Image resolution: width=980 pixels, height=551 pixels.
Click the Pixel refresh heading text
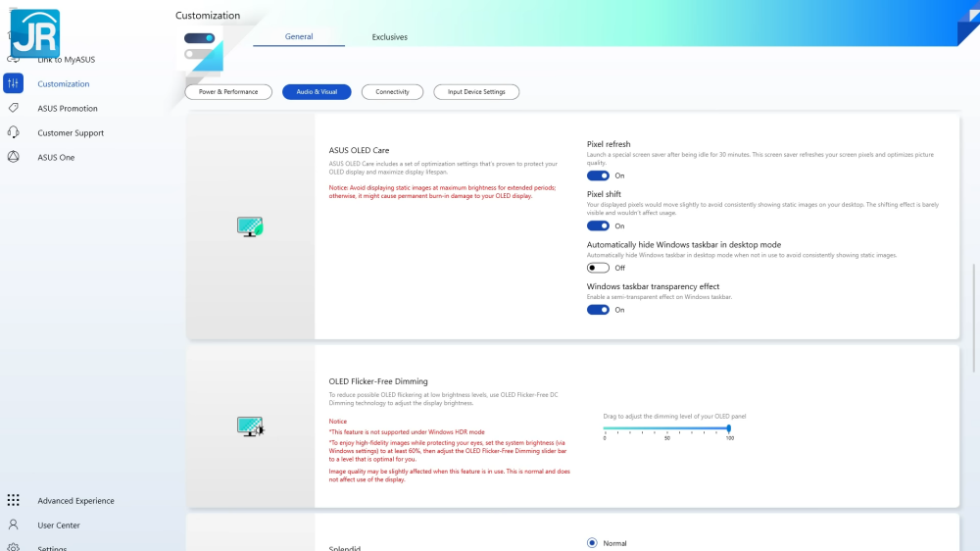click(609, 144)
